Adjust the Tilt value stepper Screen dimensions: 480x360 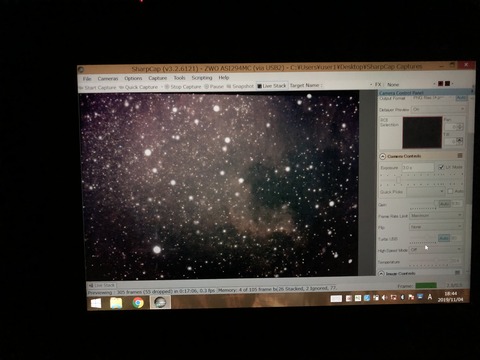[460, 141]
